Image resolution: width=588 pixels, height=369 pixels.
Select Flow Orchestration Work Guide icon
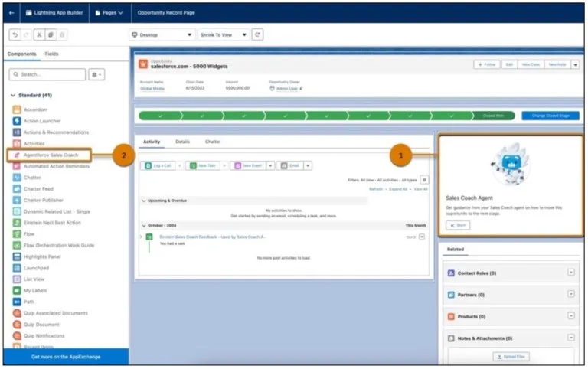click(x=17, y=245)
